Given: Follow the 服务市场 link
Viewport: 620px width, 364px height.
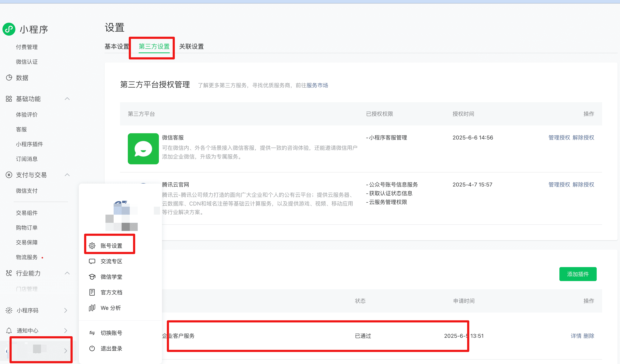Looking at the screenshot, I should point(317,85).
